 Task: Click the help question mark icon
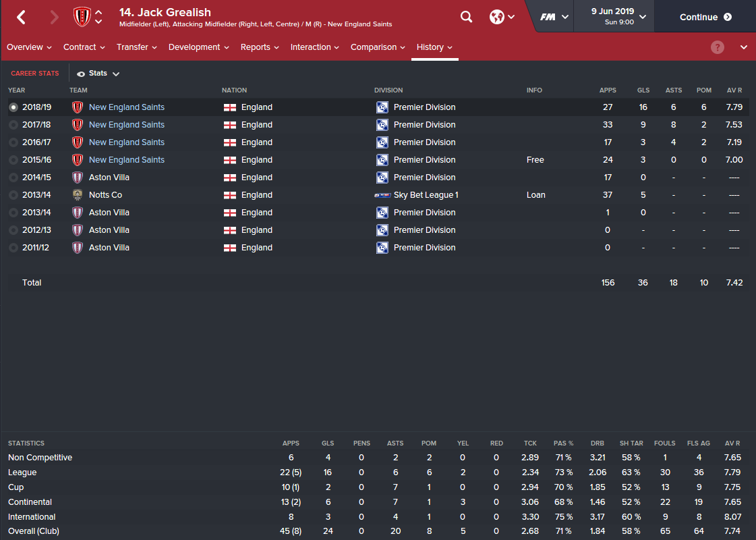point(718,47)
